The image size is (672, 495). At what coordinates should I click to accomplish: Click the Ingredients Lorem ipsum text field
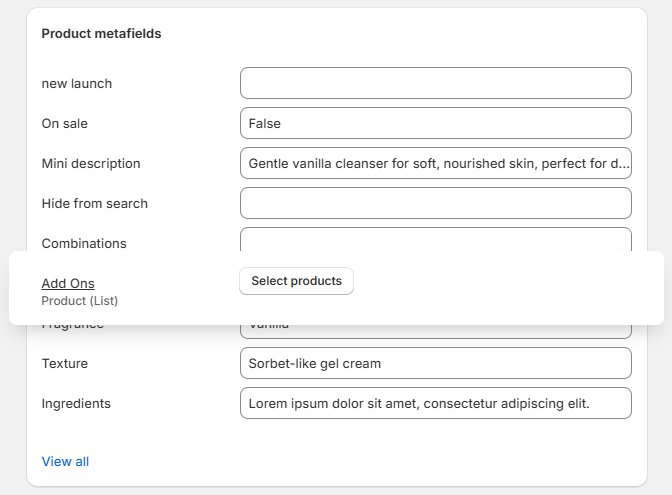pos(435,403)
